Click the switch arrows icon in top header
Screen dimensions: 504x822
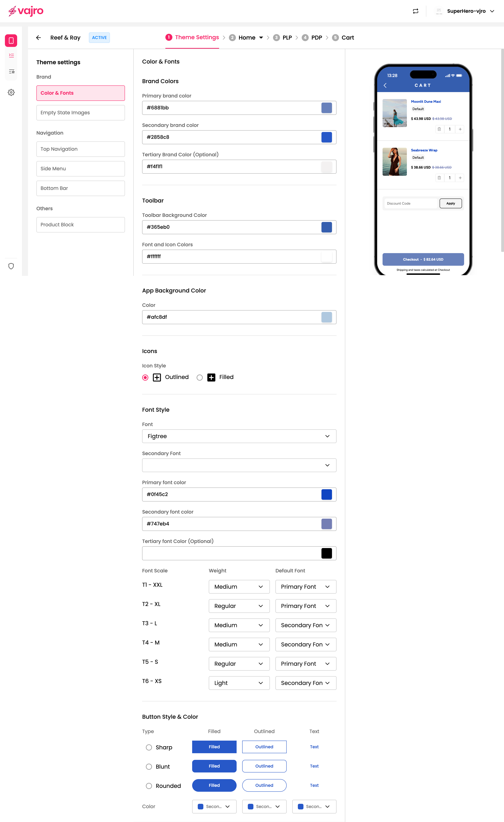click(416, 11)
